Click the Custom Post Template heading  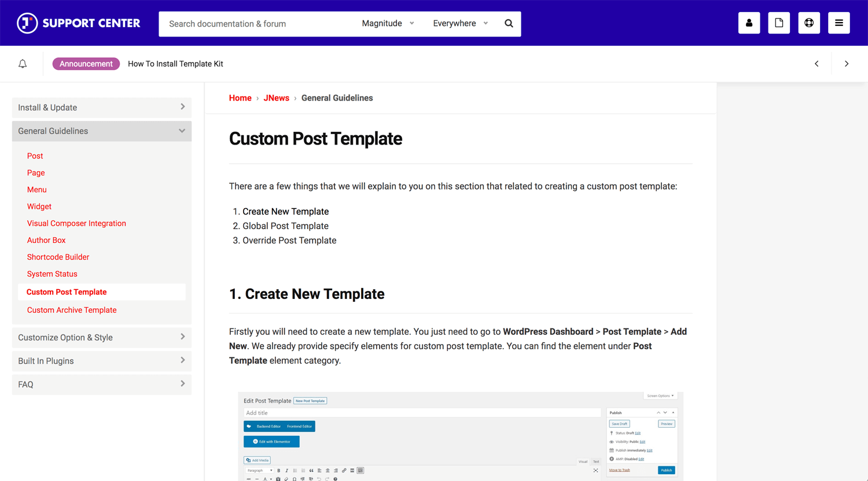[x=315, y=139]
